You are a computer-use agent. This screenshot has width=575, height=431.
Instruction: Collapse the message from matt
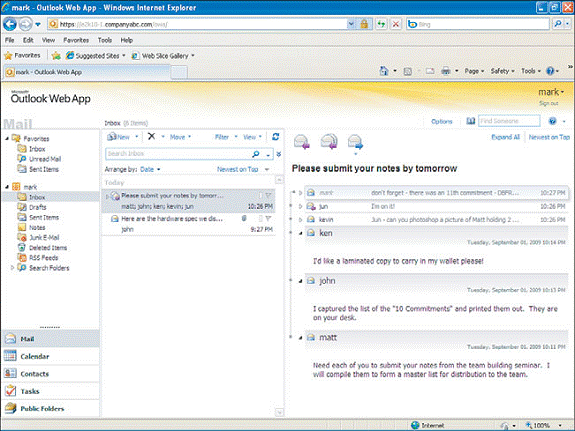coord(300,337)
